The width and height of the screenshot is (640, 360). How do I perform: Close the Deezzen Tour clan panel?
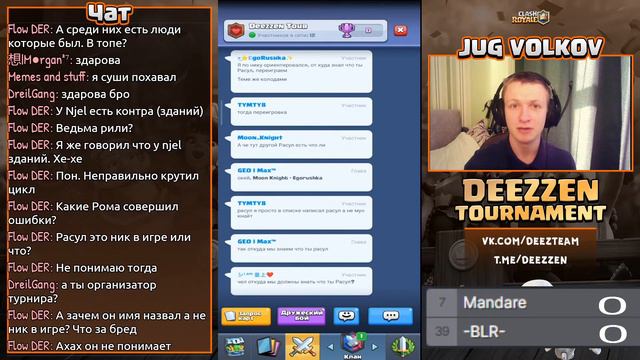point(400,30)
